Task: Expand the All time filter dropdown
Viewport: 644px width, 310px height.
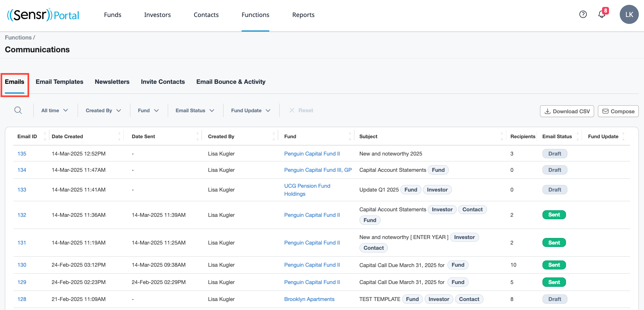Action: tap(54, 110)
